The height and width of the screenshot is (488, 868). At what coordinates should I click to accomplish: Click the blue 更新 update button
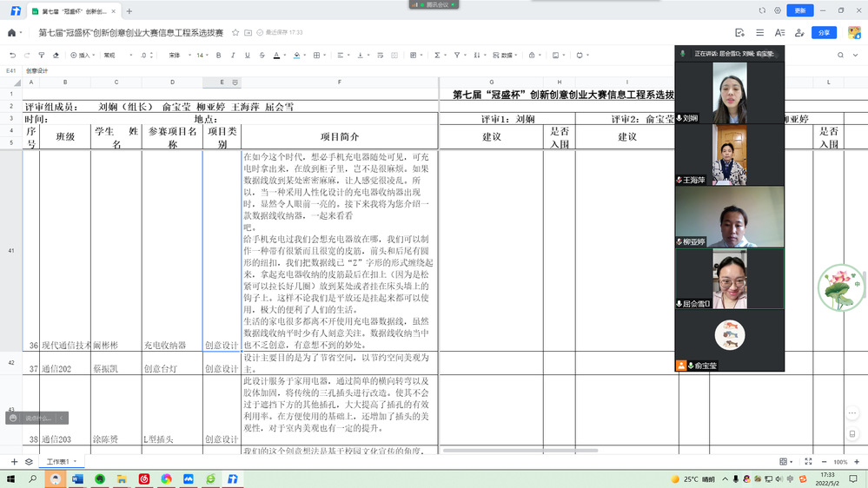click(x=799, y=10)
